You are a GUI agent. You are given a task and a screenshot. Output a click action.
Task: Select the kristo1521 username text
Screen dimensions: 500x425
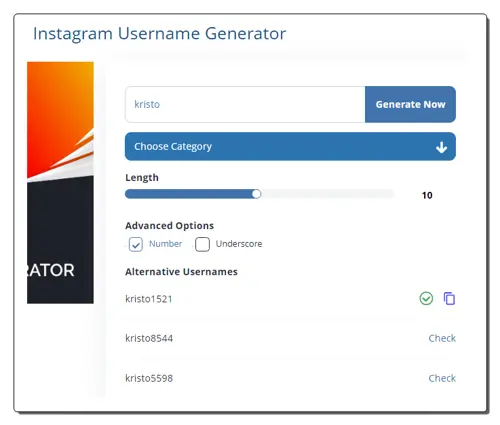coord(149,299)
